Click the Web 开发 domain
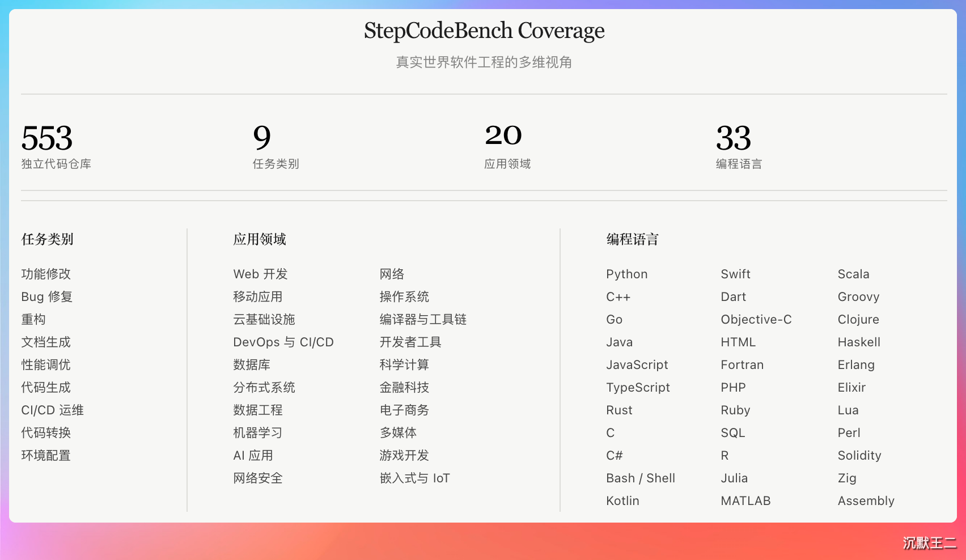Screen dimensions: 966x560 click(x=261, y=274)
